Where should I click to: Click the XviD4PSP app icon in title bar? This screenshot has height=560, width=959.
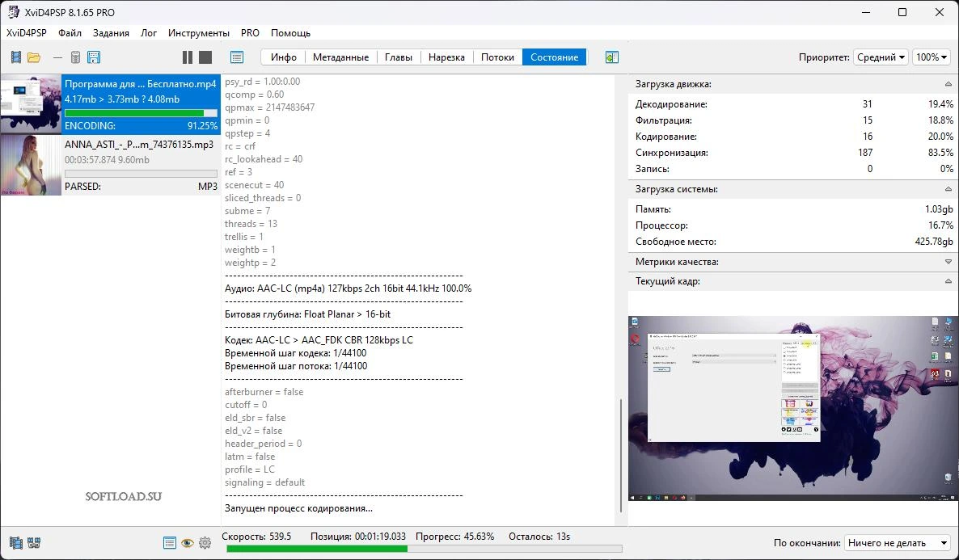point(14,12)
